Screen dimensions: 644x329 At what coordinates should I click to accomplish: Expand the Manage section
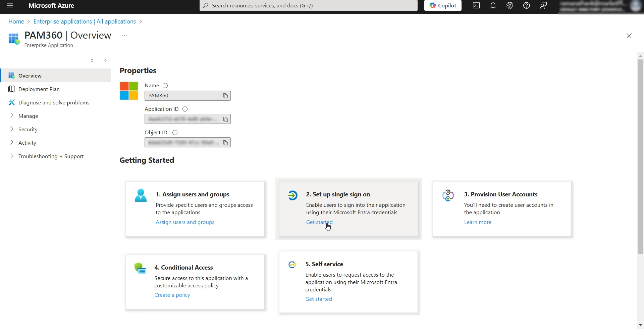coord(29,116)
